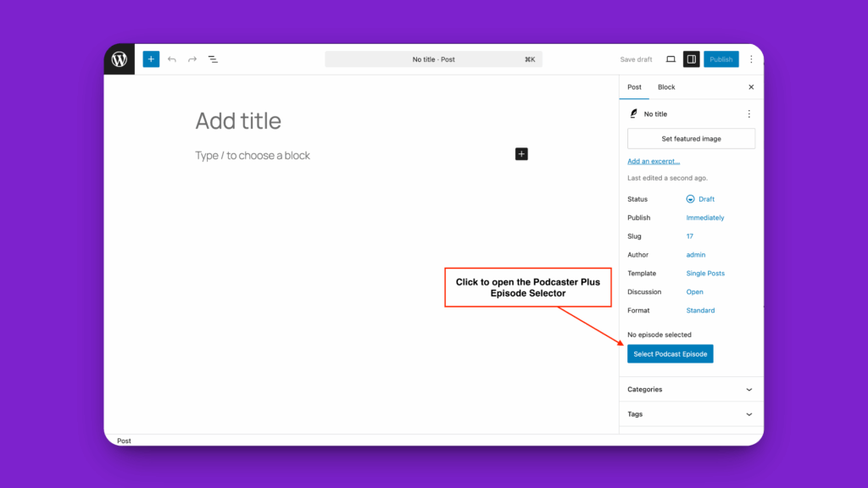Change the Template from Single Posts
Viewport: 868px width, 488px height.
pos(705,273)
